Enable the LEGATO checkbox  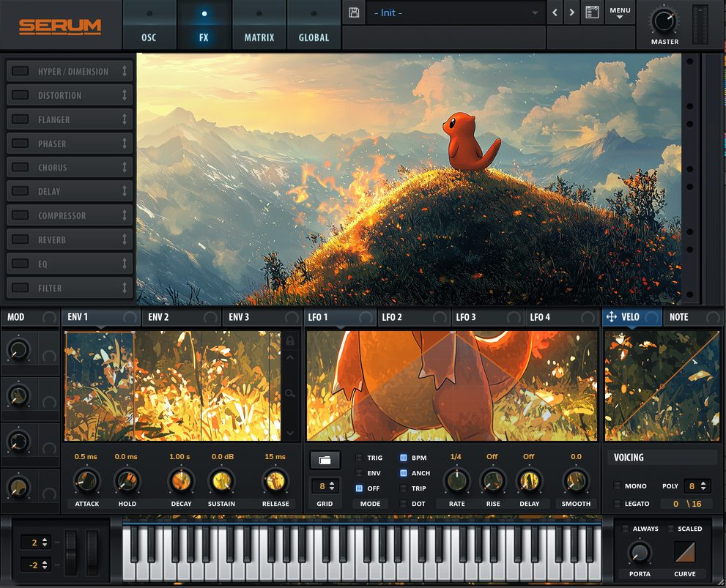[617, 503]
